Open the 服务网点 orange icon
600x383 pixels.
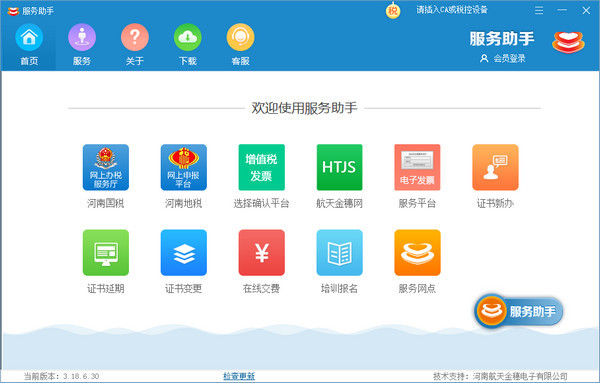point(417,253)
